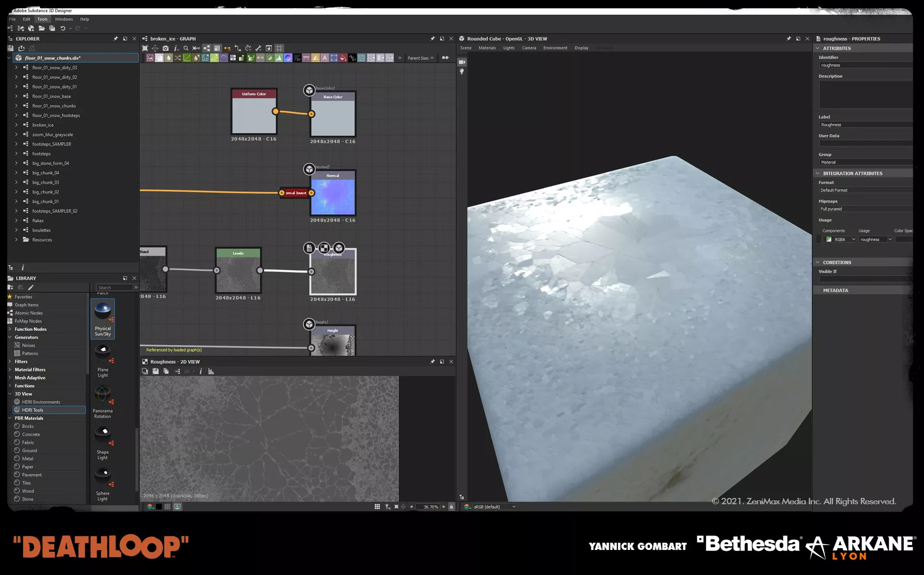
Task: Add a Text atomic node from toolbar
Action: [x=325, y=58]
